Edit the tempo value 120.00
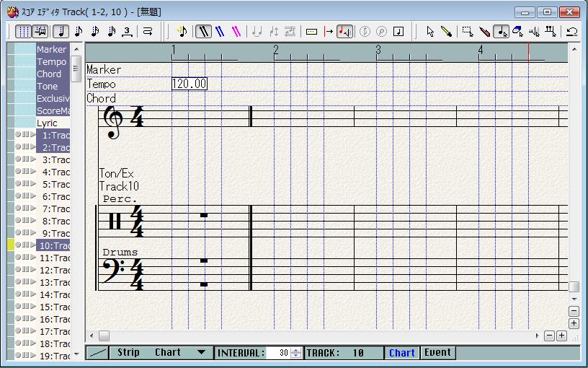 click(190, 84)
